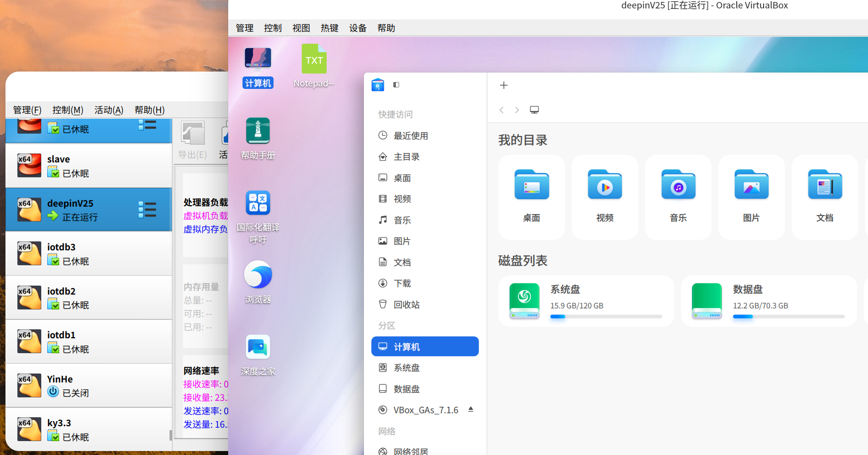Select the deepinV25 virtual machine
The image size is (868, 455).
click(x=88, y=210)
